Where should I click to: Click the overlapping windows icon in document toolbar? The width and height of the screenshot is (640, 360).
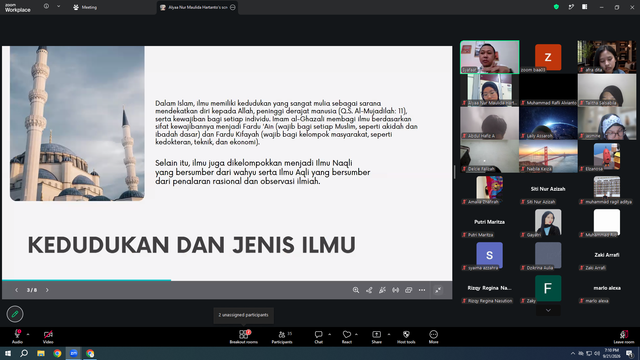coord(409,290)
